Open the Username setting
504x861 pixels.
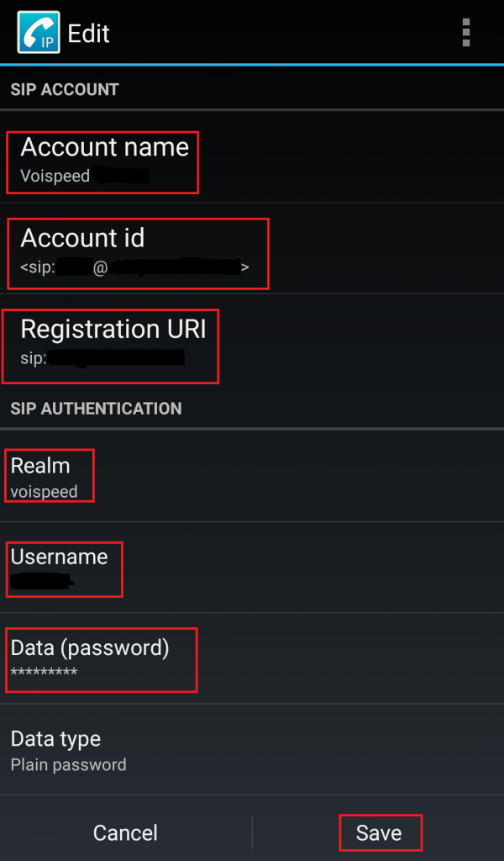coord(252,568)
